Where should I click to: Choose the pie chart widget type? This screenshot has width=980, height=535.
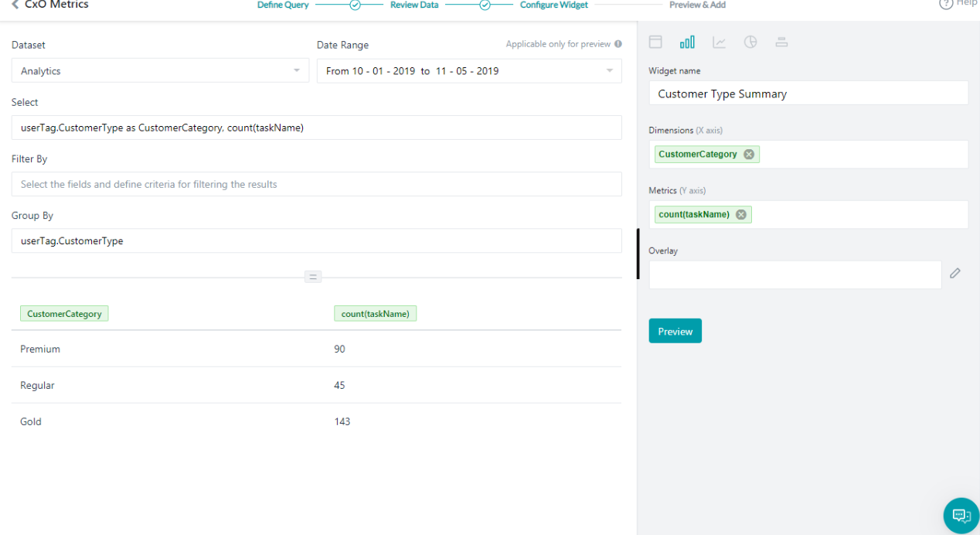pos(750,42)
